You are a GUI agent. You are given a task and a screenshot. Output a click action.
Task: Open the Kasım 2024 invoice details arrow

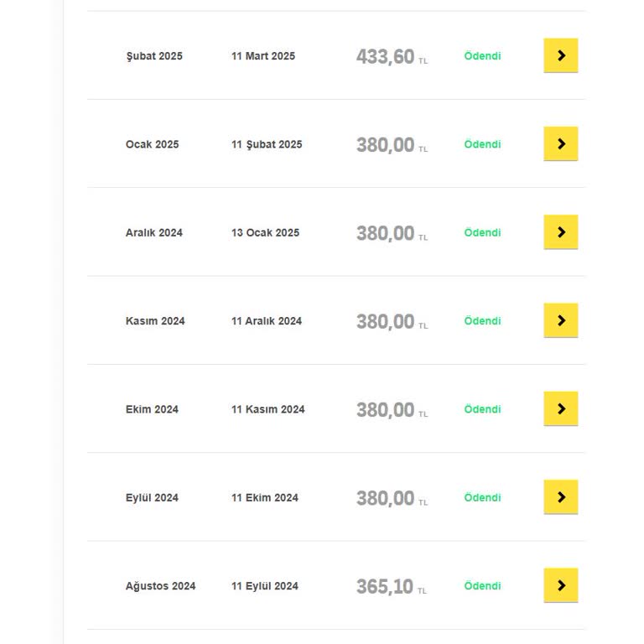click(561, 320)
